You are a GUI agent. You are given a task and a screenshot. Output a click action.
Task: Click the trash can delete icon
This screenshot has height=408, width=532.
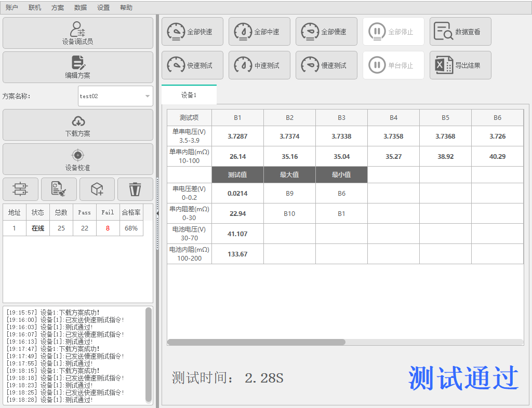pos(135,189)
